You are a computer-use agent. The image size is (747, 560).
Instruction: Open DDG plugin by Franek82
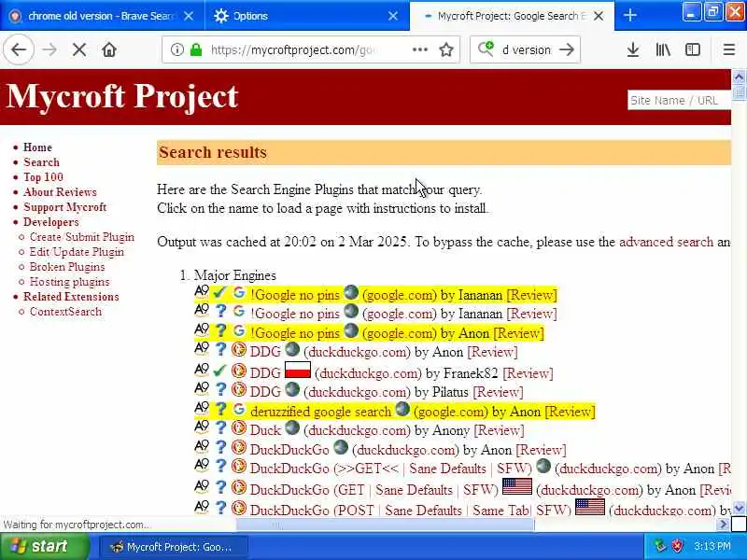(x=265, y=372)
